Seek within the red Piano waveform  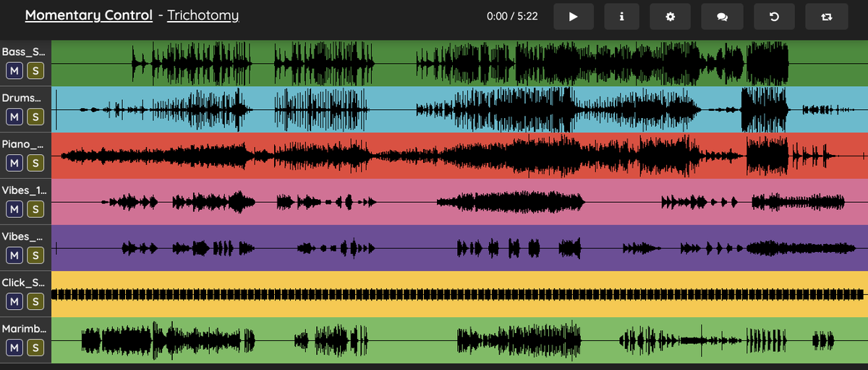pos(460,156)
